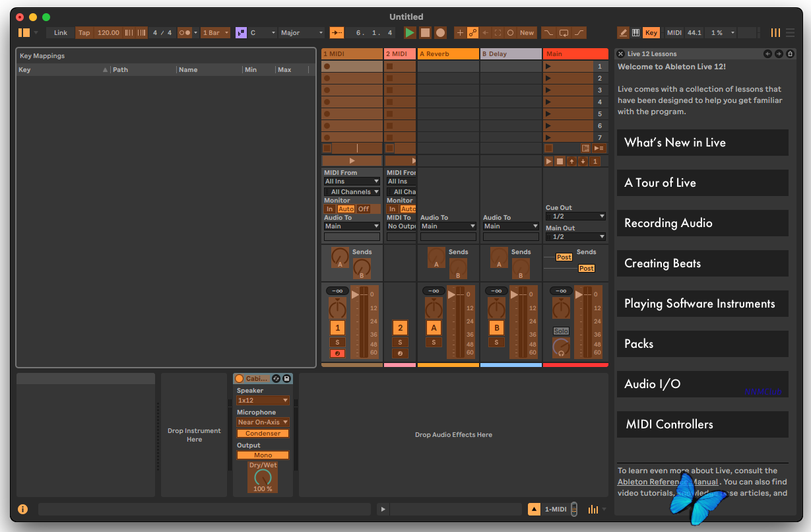Toggle Cabinet device activator on/off

pos(239,378)
